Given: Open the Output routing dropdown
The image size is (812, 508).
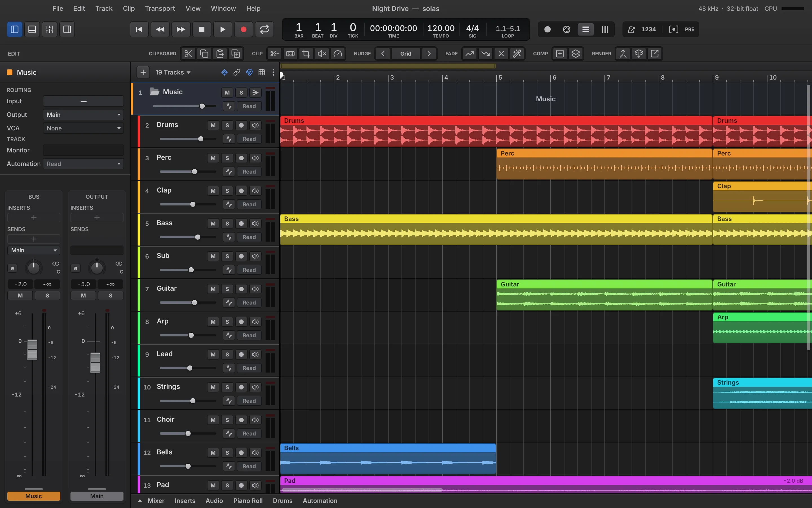Looking at the screenshot, I should pyautogui.click(x=83, y=115).
